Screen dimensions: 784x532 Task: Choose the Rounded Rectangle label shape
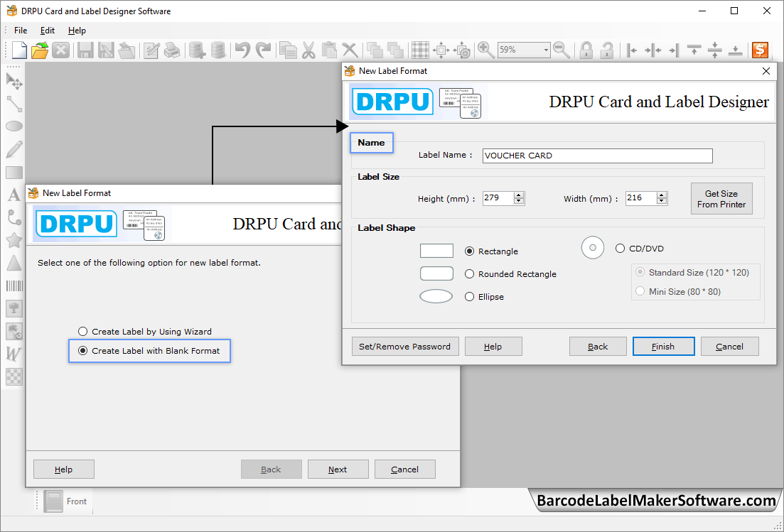click(469, 274)
